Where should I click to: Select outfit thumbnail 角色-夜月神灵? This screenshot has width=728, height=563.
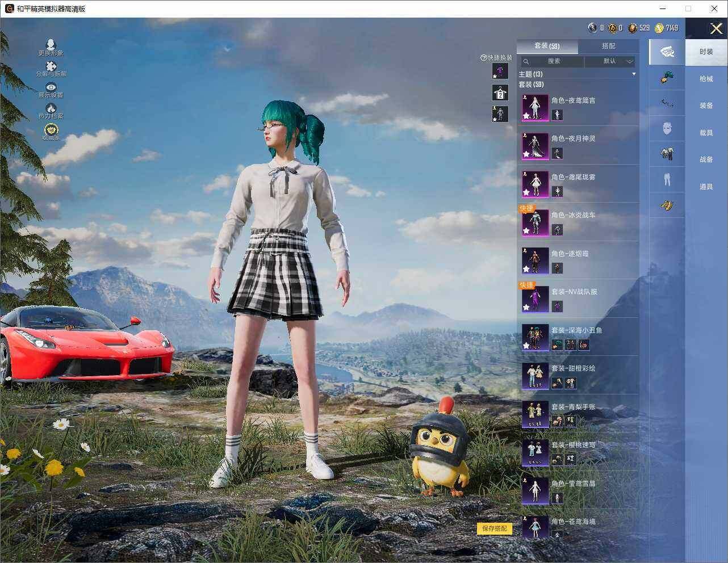[535, 146]
